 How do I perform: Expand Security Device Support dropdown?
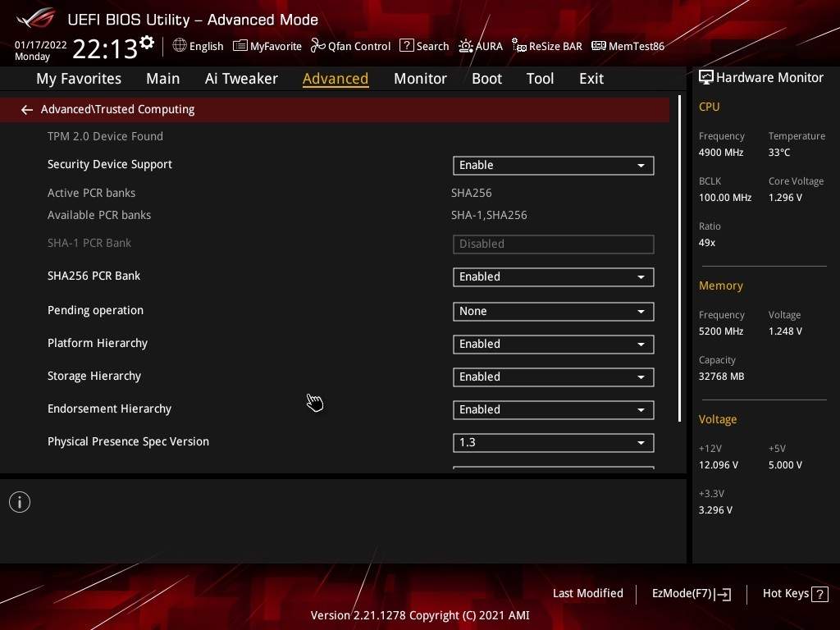coord(553,165)
